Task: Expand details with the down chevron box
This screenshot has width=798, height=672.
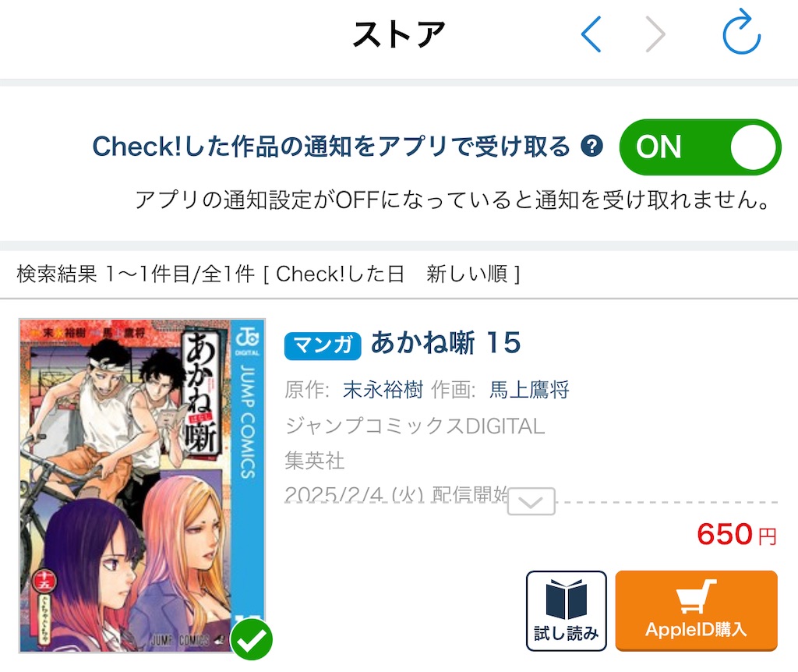Action: [x=531, y=501]
